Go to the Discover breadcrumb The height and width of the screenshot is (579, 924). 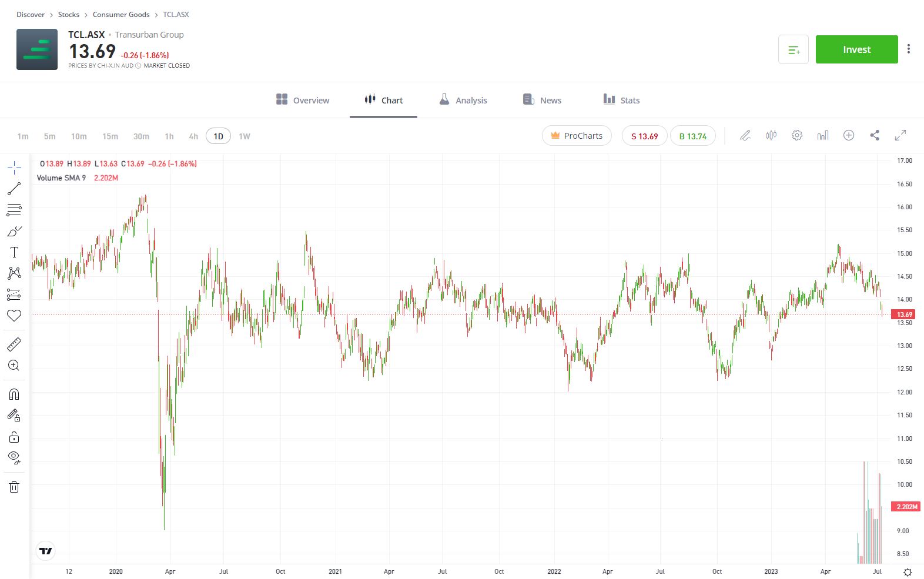pyautogui.click(x=31, y=15)
